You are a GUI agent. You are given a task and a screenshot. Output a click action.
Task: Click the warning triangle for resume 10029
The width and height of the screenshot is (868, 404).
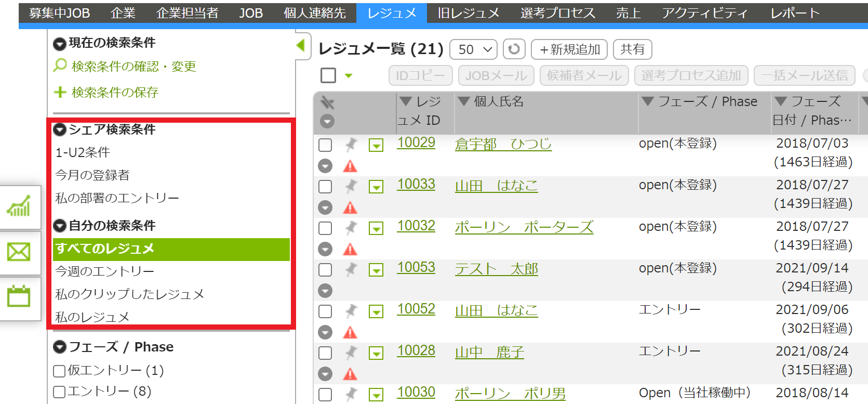click(351, 166)
